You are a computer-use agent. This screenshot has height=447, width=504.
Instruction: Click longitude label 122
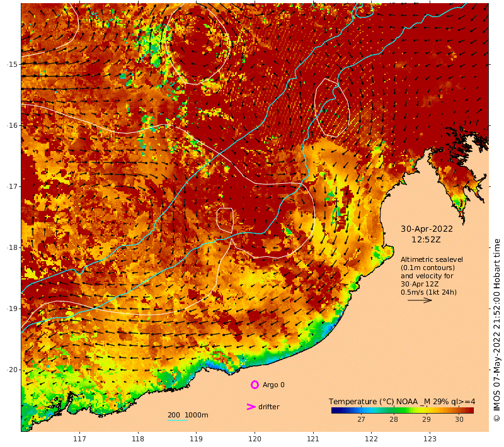pos(372,439)
